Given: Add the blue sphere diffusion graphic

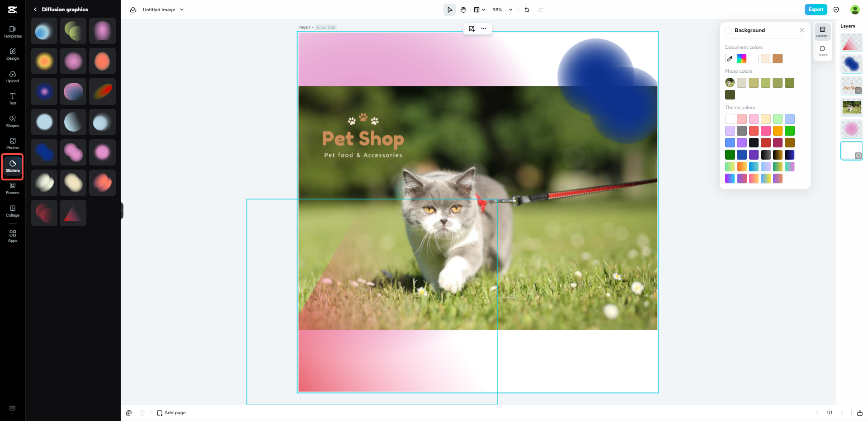Looking at the screenshot, I should click(x=44, y=31).
